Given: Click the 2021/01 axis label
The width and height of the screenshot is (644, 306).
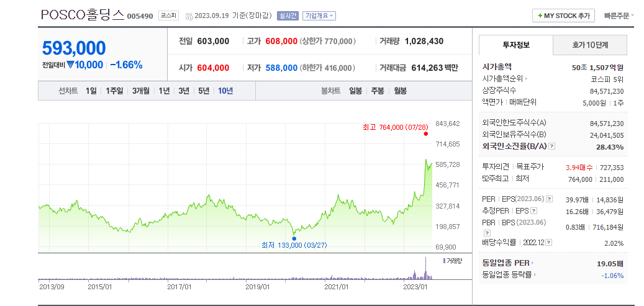Looking at the screenshot, I should tap(337, 286).
